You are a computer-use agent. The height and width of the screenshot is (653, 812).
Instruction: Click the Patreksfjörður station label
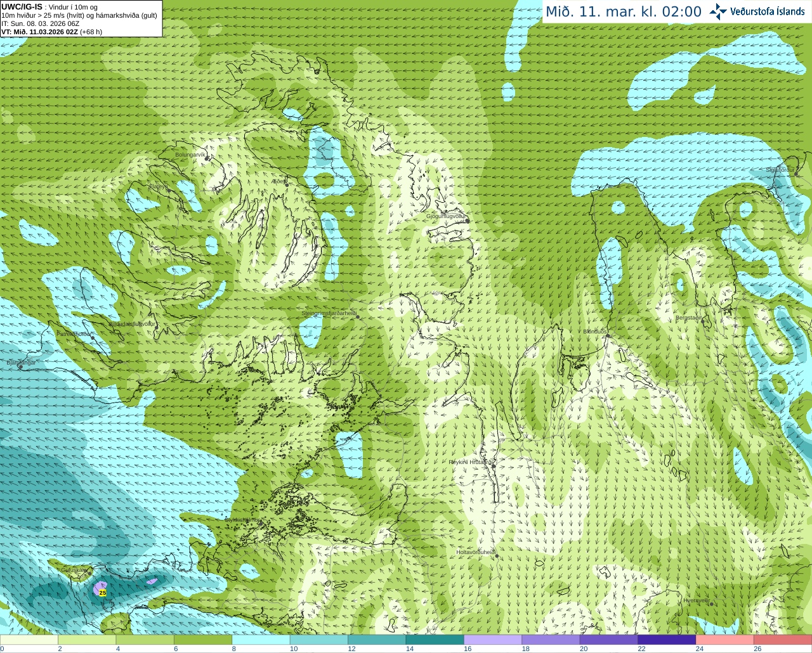[74, 333]
